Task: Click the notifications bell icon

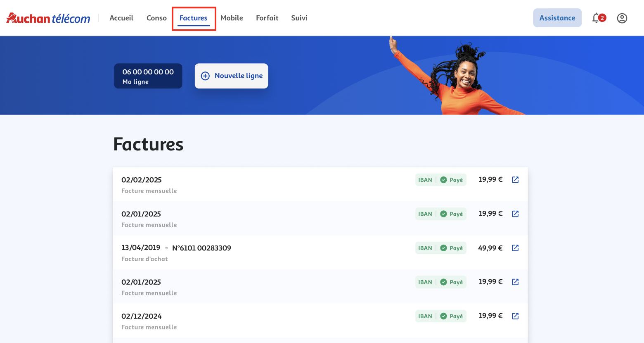Action: click(x=596, y=18)
